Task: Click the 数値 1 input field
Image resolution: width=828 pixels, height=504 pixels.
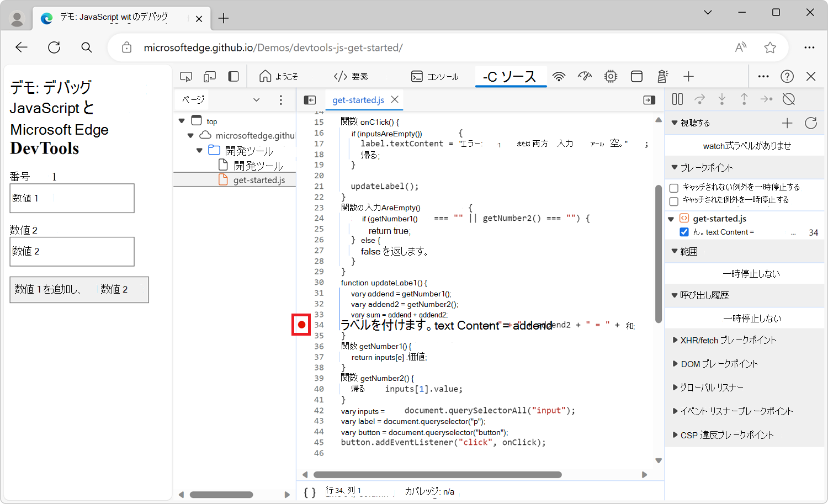Action: click(72, 198)
